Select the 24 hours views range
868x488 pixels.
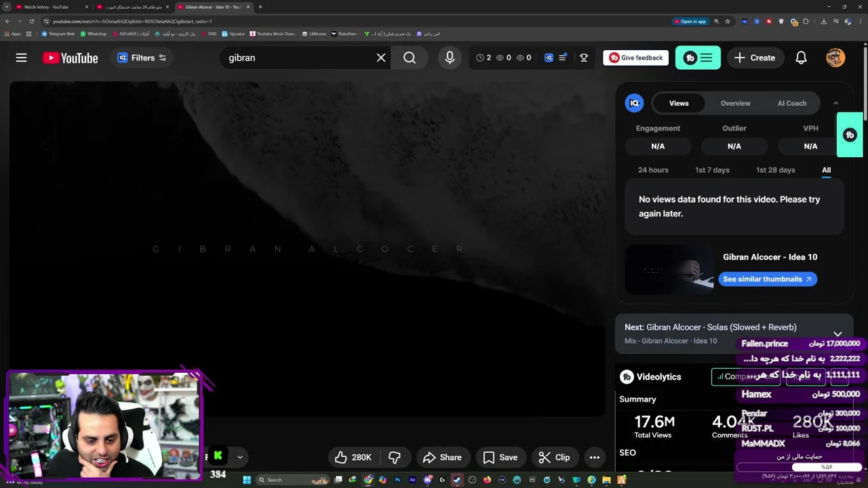coord(653,170)
